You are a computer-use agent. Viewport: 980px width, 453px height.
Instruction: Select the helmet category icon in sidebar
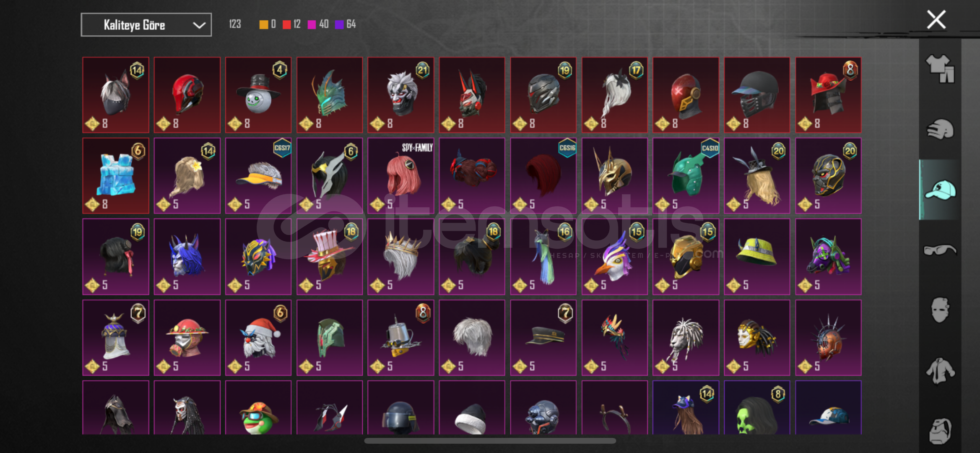[x=940, y=129]
